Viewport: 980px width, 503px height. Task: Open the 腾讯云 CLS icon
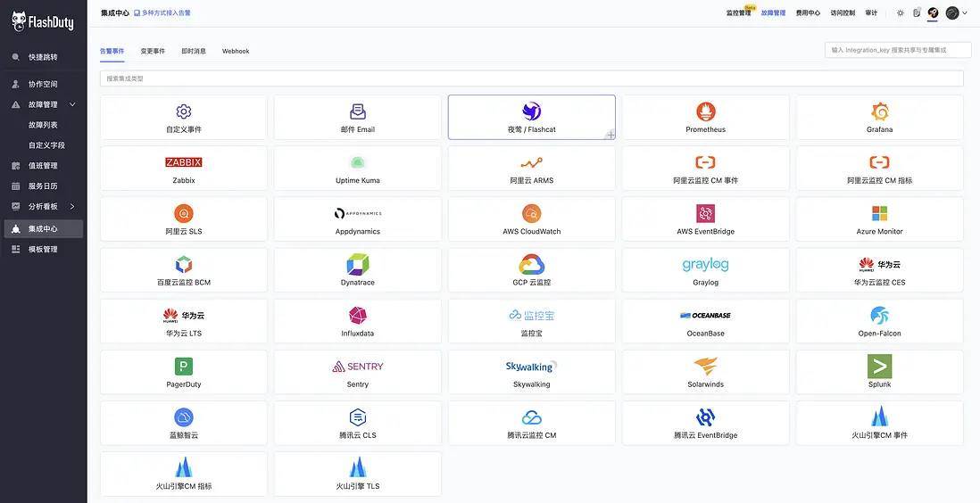(x=358, y=417)
